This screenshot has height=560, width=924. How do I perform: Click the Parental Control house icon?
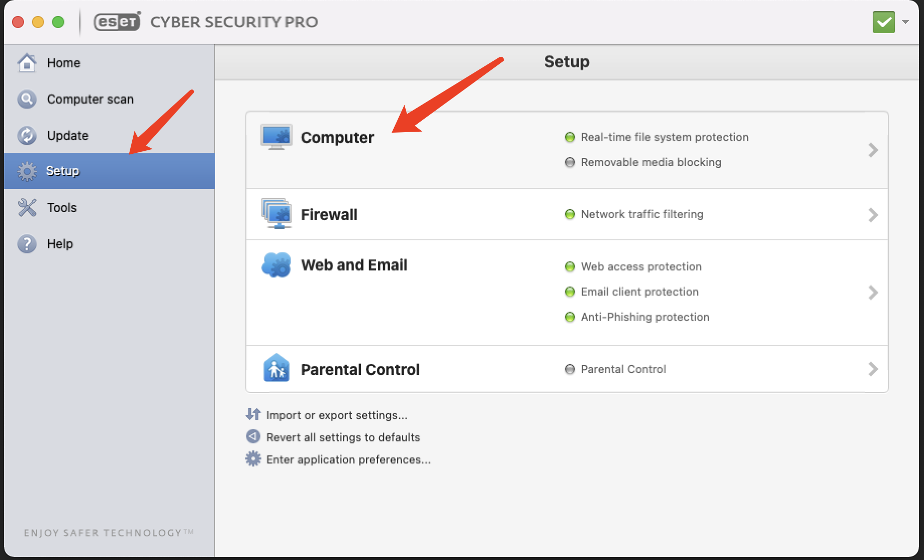point(276,368)
